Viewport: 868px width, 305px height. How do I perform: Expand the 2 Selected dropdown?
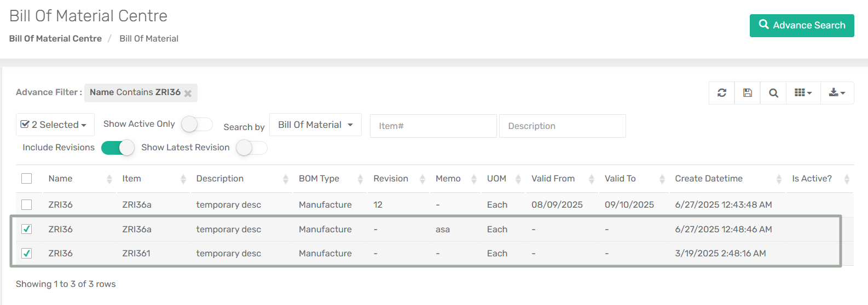click(55, 125)
